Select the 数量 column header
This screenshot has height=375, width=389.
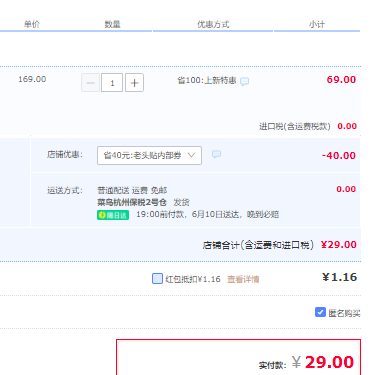click(112, 24)
